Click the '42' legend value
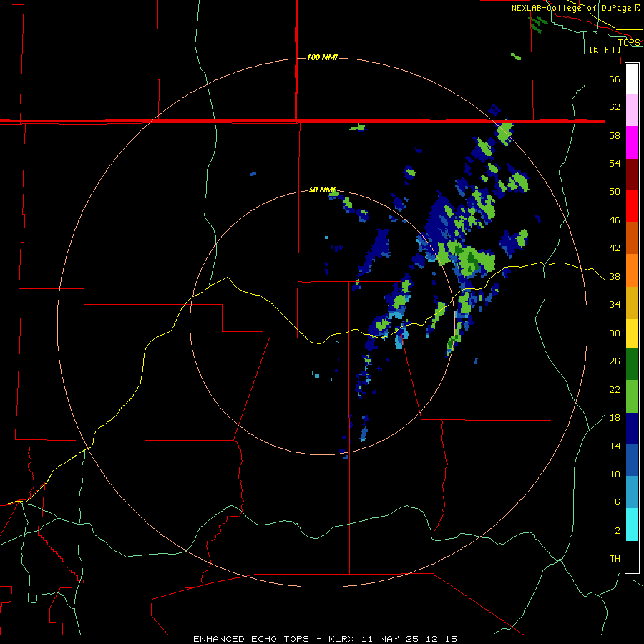644x644 pixels. [615, 248]
